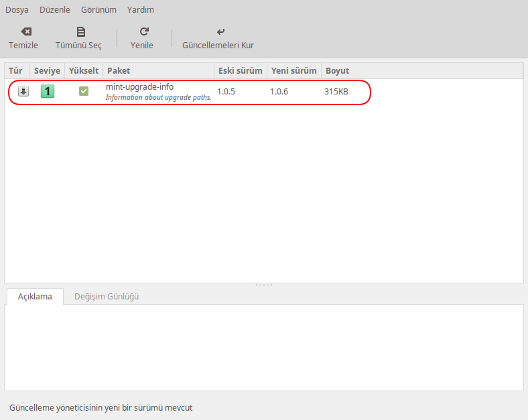The image size is (528, 420).
Task: Click the package update type icon for mint-upgrade-info
Action: point(23,91)
